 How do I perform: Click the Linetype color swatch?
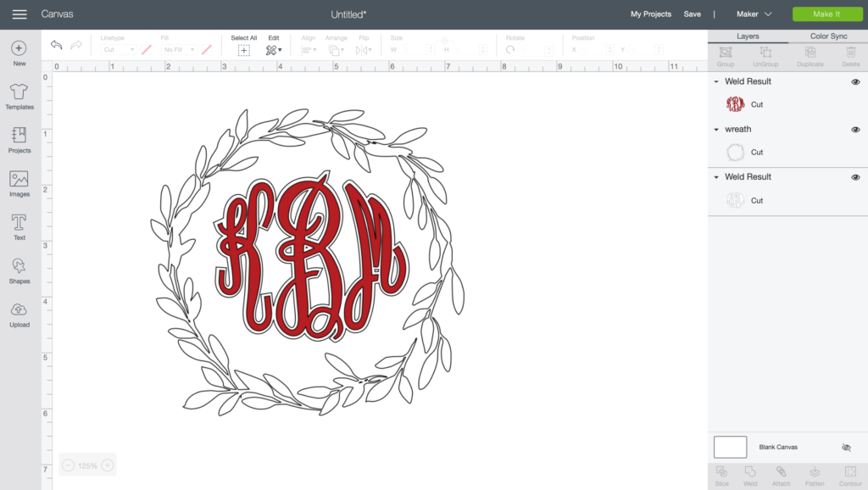coord(146,50)
